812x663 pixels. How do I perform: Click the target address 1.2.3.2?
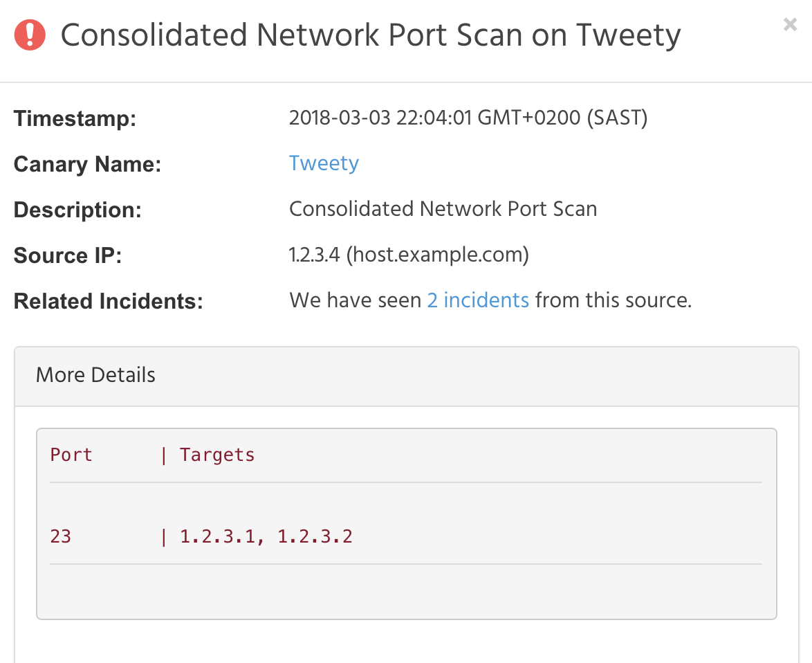(315, 536)
